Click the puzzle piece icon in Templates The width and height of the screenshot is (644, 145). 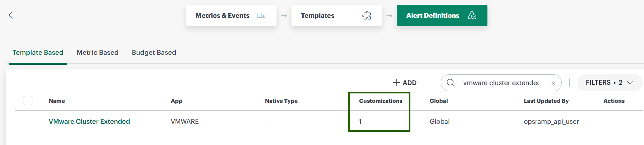(366, 15)
